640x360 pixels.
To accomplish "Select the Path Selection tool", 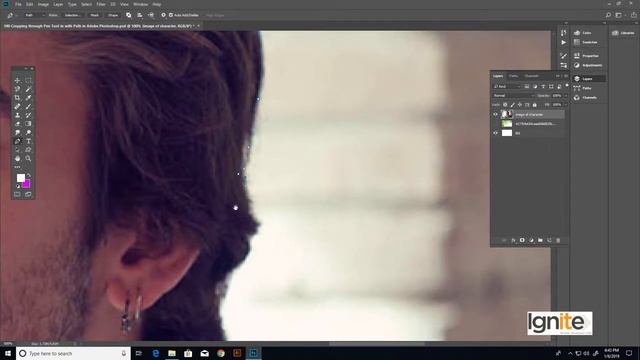I will point(17,150).
